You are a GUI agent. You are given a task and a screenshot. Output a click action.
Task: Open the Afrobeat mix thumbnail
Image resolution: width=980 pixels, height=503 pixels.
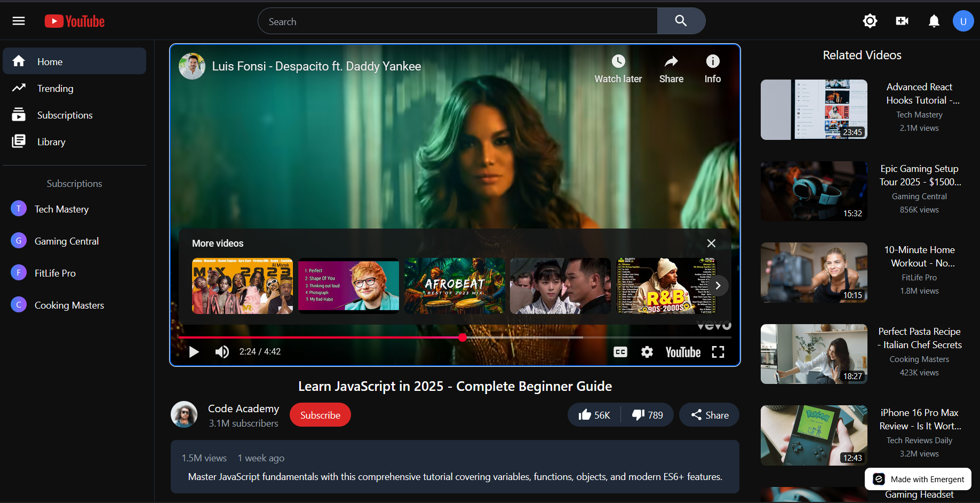(455, 286)
